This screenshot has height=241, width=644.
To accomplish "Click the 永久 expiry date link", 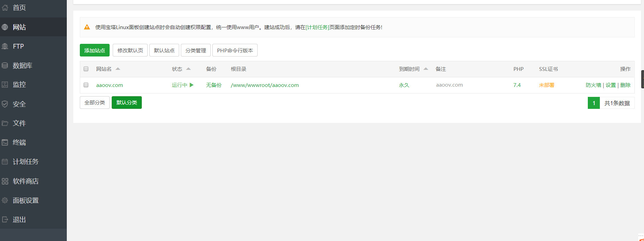I will coord(404,85).
